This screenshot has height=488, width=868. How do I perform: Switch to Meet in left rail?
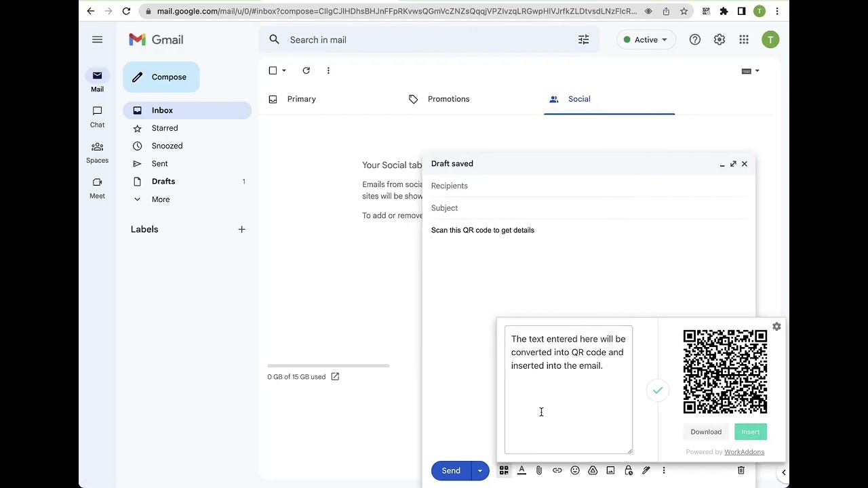tap(97, 188)
